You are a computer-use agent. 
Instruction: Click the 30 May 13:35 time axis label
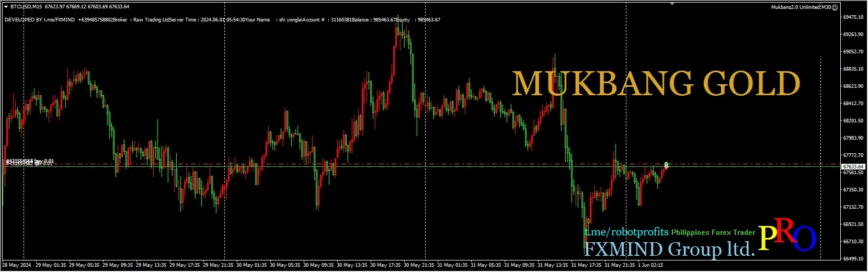click(352, 265)
